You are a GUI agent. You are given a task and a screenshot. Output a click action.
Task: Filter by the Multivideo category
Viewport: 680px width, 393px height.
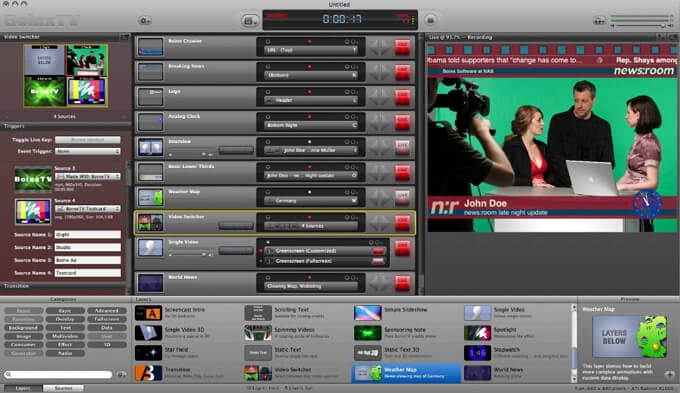(65, 336)
